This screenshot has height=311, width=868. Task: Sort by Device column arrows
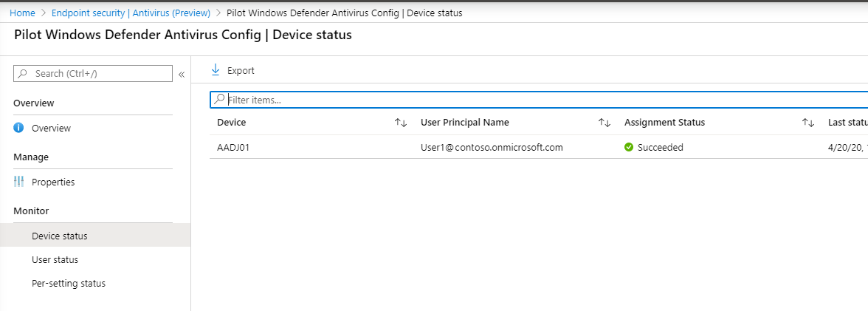(401, 123)
